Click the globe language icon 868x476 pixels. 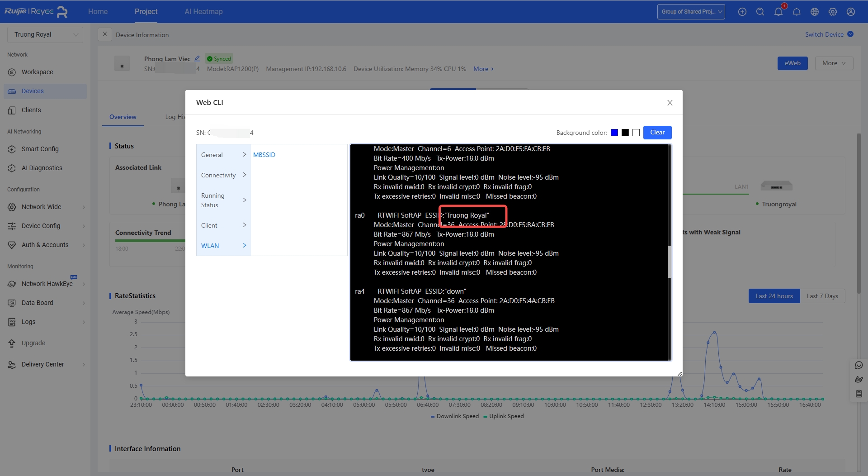coord(814,12)
